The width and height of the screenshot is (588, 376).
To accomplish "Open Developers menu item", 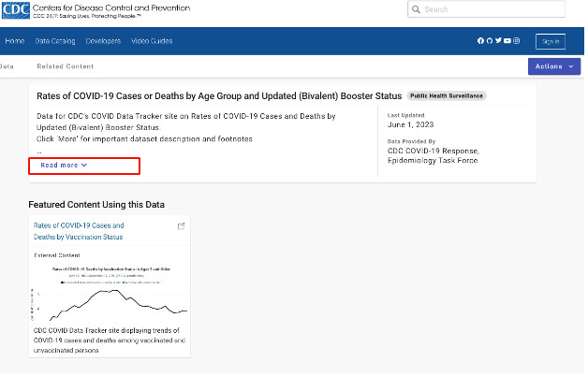I will click(x=104, y=41).
